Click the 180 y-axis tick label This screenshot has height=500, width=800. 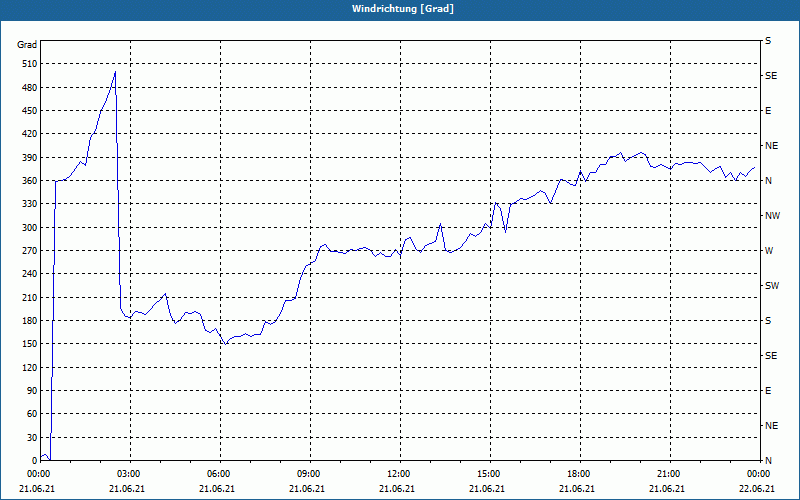(30, 321)
